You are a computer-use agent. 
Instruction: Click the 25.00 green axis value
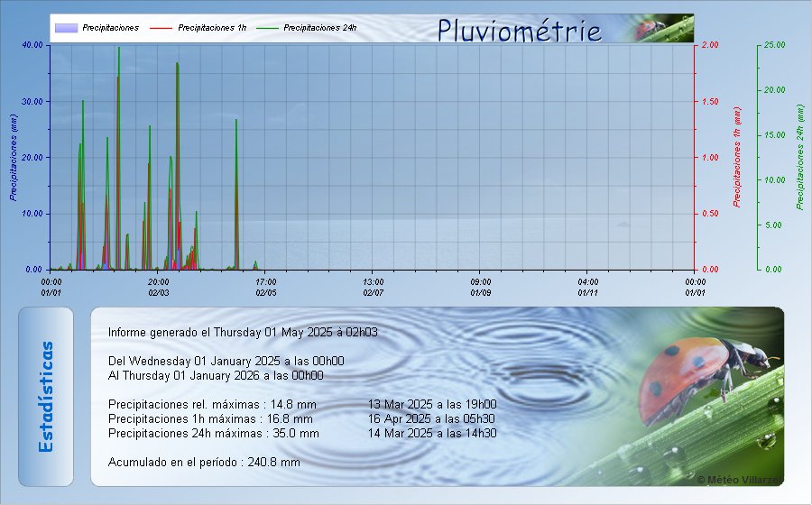[774, 45]
